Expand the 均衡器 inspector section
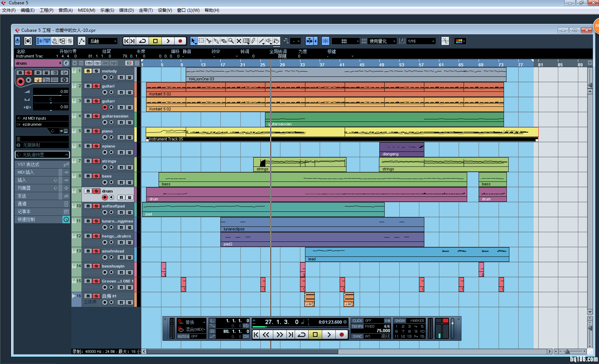The image size is (599, 364). 42,188
